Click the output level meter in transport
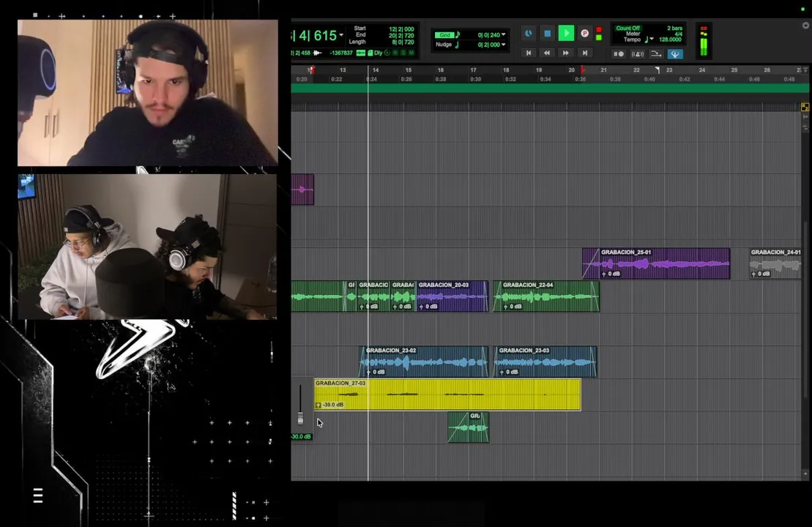Image resolution: width=812 pixels, height=527 pixels. 703,41
